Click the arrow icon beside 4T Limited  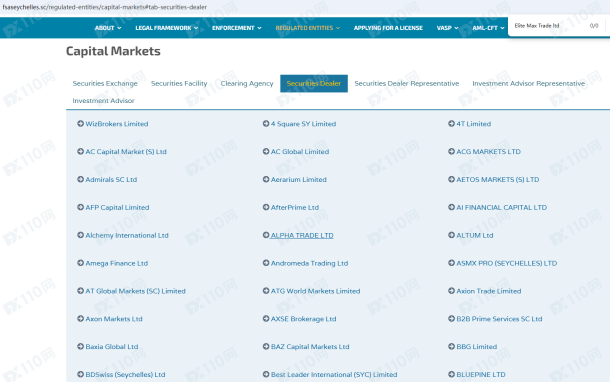click(451, 124)
